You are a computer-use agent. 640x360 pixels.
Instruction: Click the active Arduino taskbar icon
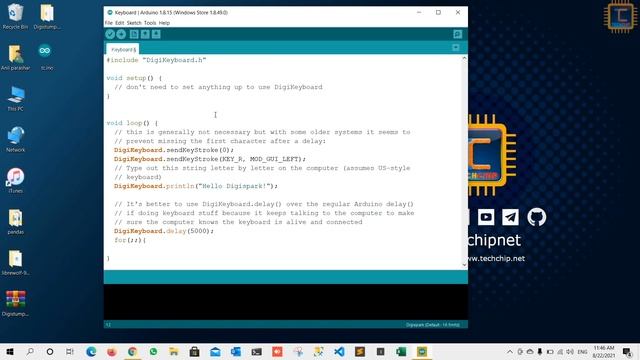pyautogui.click(x=422, y=351)
